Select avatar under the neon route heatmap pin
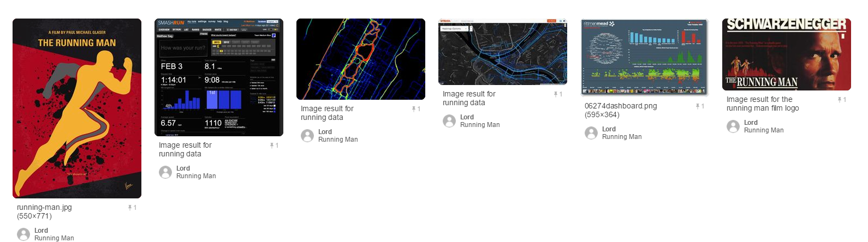The width and height of the screenshot is (868, 242). point(307,136)
